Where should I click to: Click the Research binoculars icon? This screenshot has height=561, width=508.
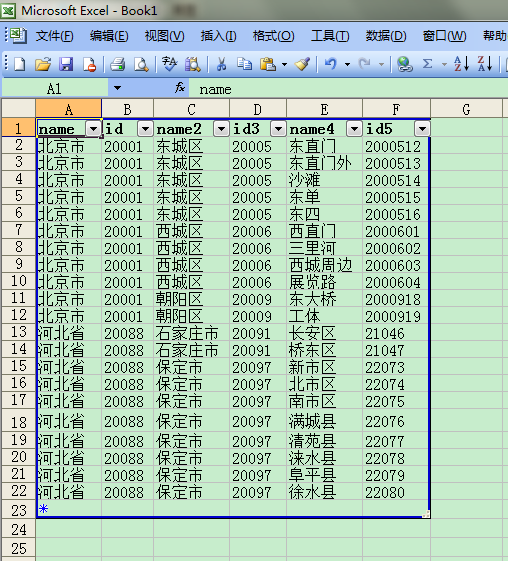[x=193, y=64]
